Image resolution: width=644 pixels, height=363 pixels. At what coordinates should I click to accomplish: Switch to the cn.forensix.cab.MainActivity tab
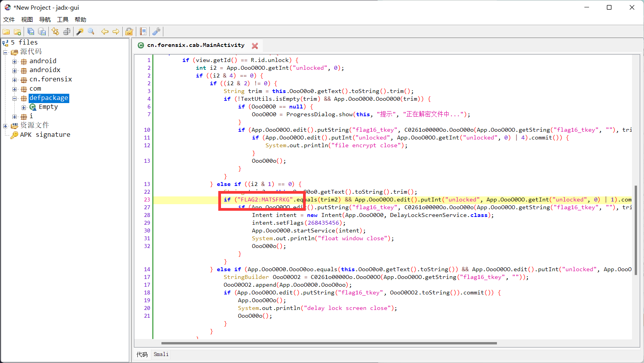pyautogui.click(x=196, y=45)
